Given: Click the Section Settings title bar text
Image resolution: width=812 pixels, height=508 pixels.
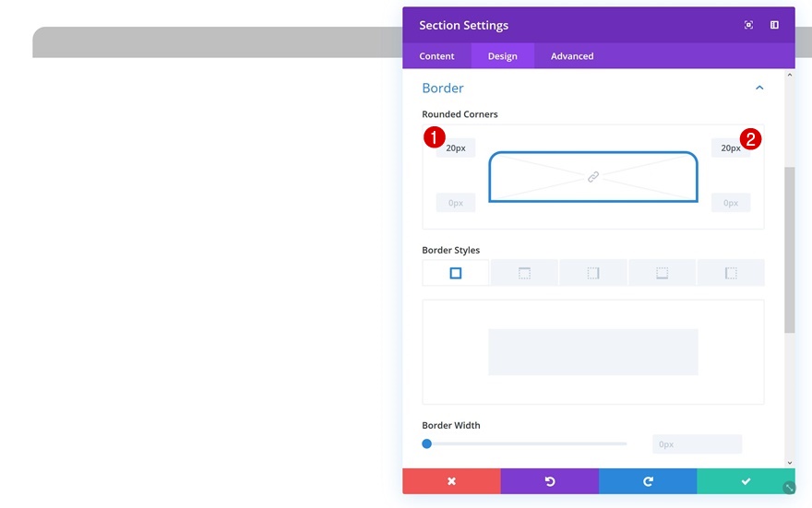Looking at the screenshot, I should [463, 25].
